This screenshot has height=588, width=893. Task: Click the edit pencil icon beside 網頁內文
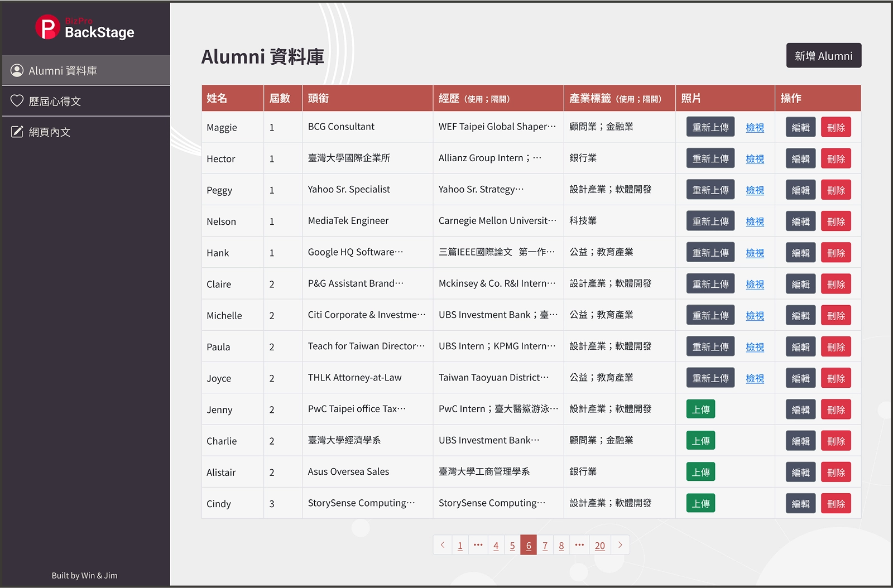point(17,132)
